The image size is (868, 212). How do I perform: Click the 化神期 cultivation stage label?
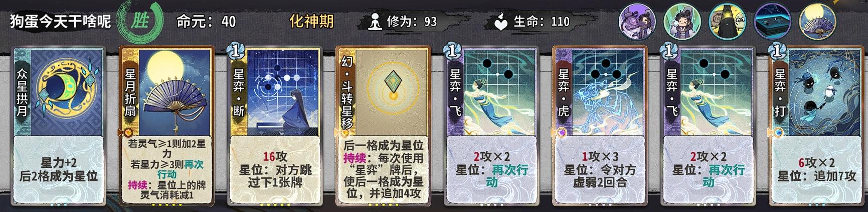click(x=311, y=22)
